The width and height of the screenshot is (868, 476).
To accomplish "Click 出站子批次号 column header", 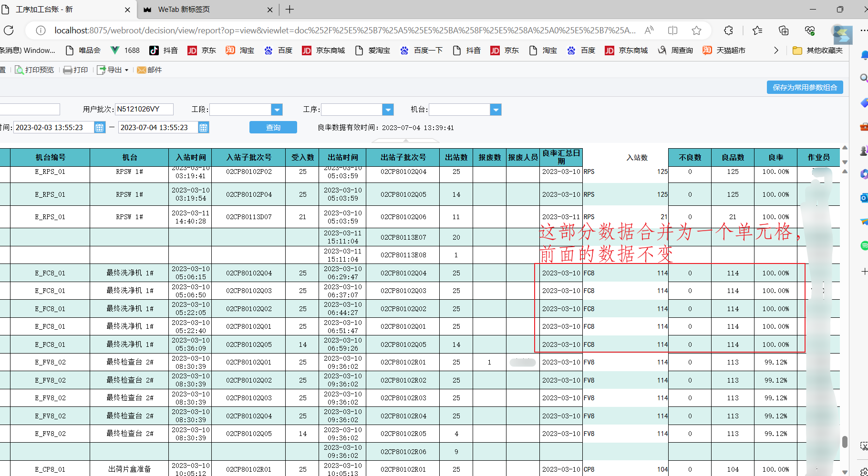I will click(x=403, y=157).
